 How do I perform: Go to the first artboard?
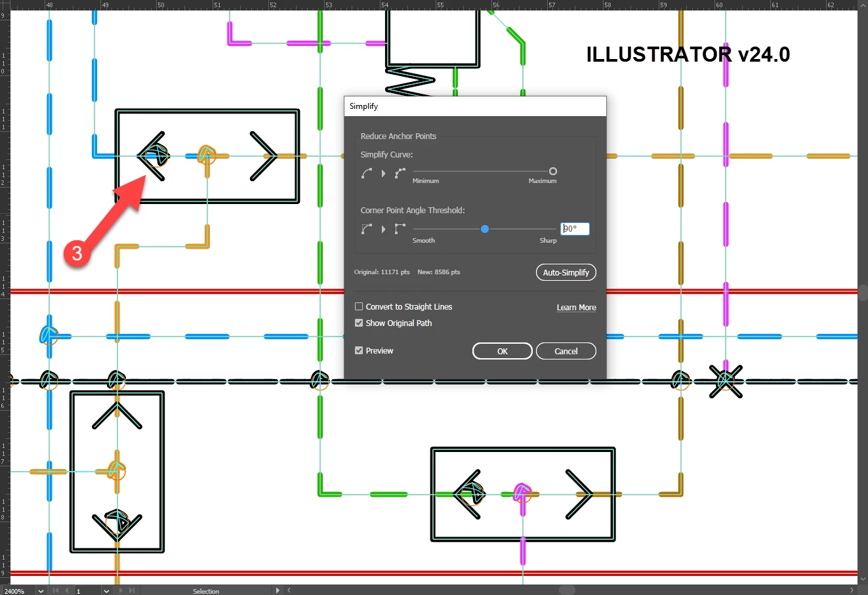point(56,590)
